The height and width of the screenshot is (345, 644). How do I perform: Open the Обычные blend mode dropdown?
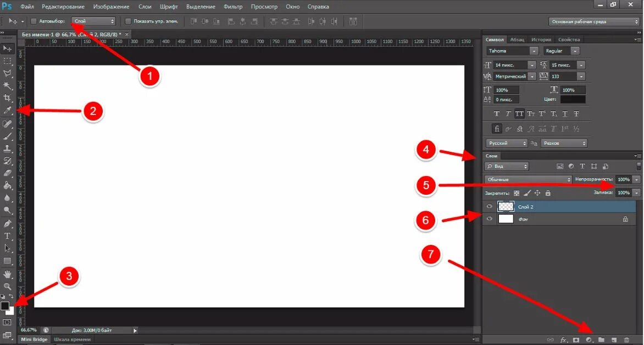(528, 179)
